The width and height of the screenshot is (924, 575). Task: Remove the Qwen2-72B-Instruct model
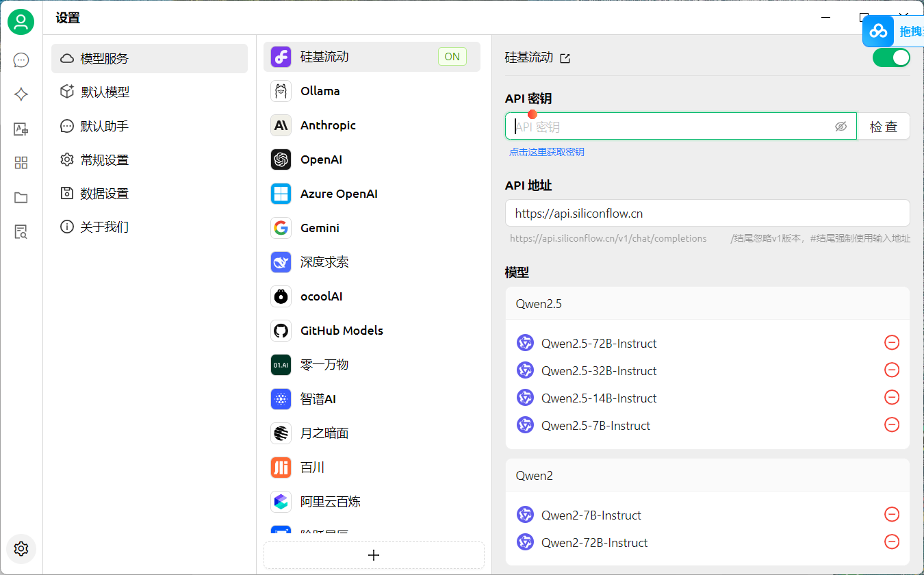click(x=892, y=541)
